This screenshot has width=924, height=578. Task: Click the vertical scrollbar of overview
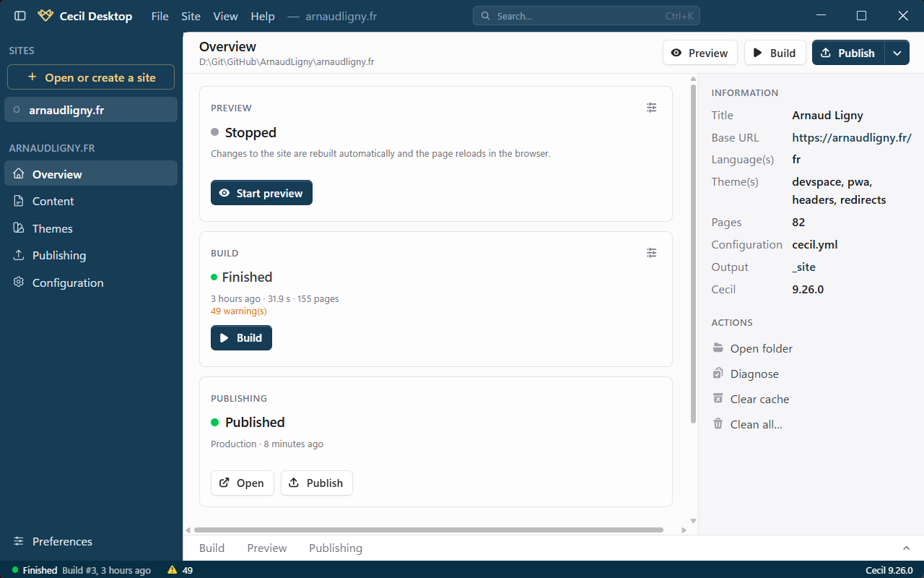pyautogui.click(x=694, y=255)
